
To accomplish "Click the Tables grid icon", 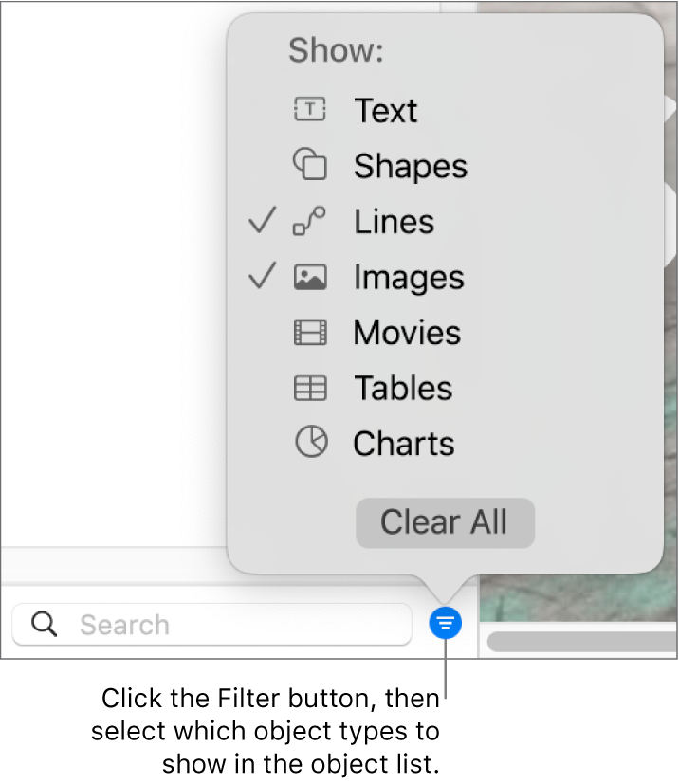I will point(310,388).
